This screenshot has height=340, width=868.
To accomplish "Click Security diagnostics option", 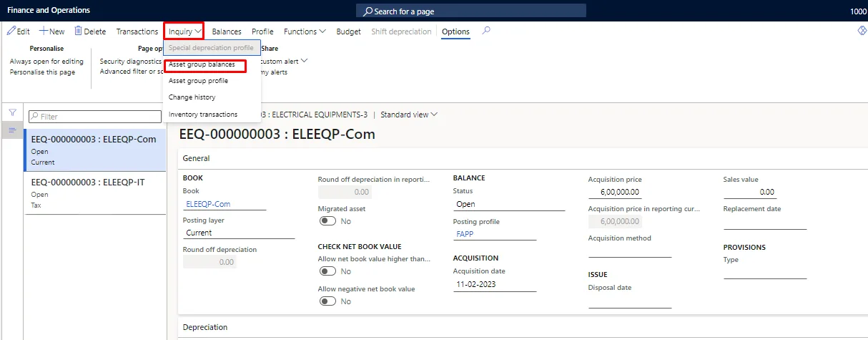I will click(x=131, y=62).
